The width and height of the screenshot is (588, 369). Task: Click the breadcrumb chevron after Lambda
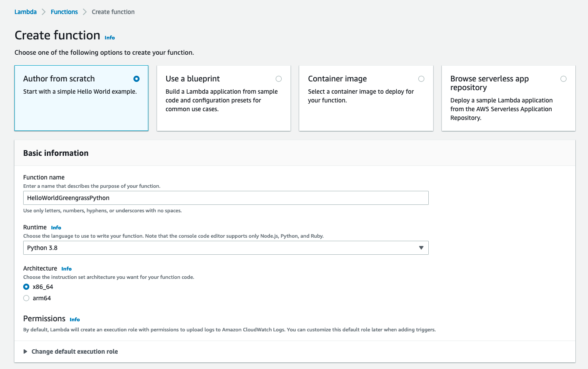tap(44, 12)
